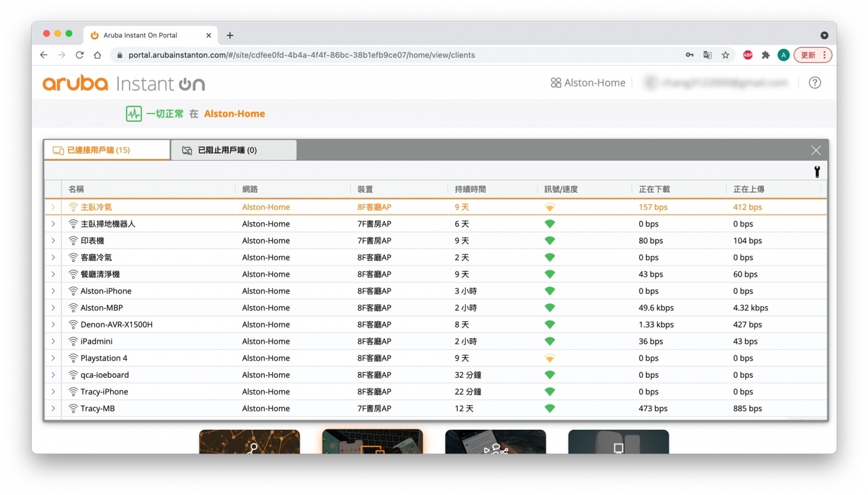Image resolution: width=868 pixels, height=495 pixels.
Task: Go to browser home page icon
Action: click(97, 55)
